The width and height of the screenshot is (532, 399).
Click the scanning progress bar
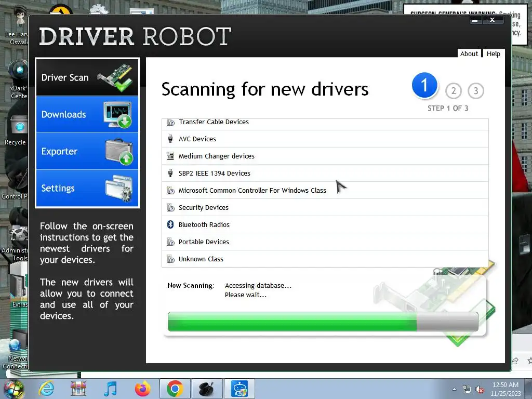point(323,322)
